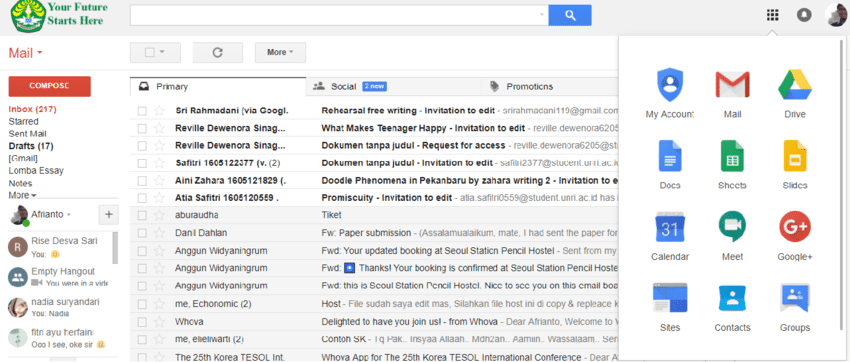Star the Whova email
Viewport: 850px width, 362px height.
pyautogui.click(x=159, y=322)
